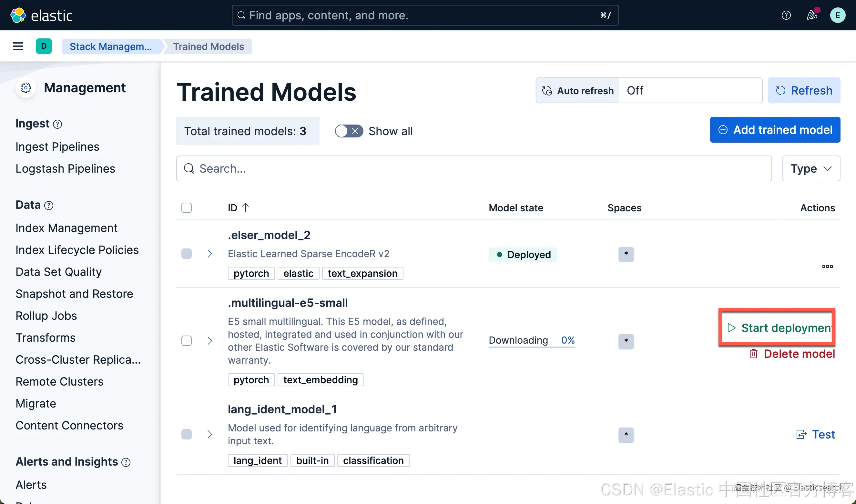Image resolution: width=856 pixels, height=504 pixels.
Task: Expand the lang_ident_model_1 row details
Action: click(209, 434)
